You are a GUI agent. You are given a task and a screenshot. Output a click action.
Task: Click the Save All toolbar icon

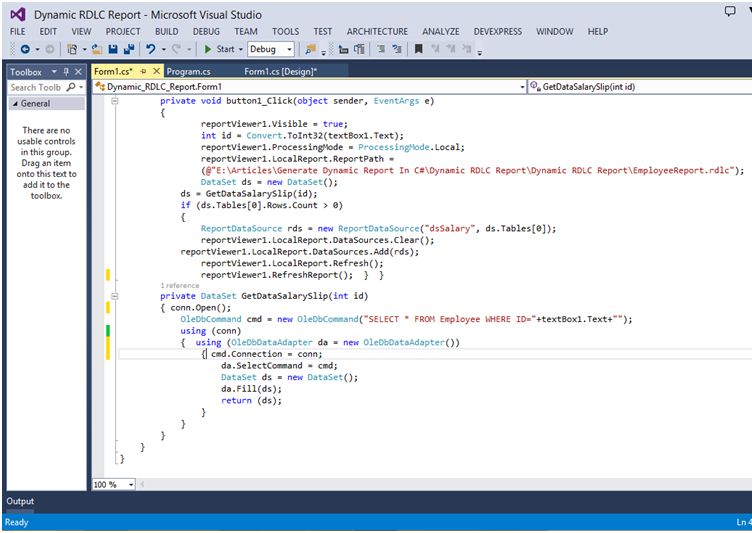(128, 49)
